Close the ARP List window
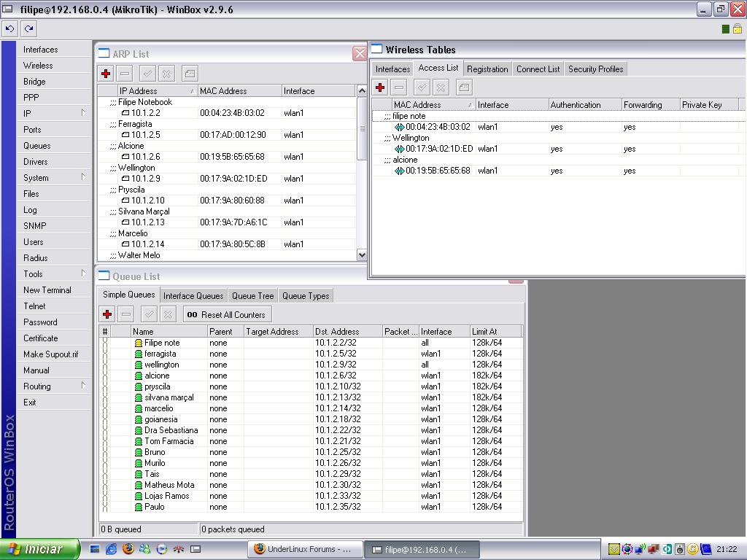Image resolution: width=747 pixels, height=560 pixels. click(x=360, y=53)
